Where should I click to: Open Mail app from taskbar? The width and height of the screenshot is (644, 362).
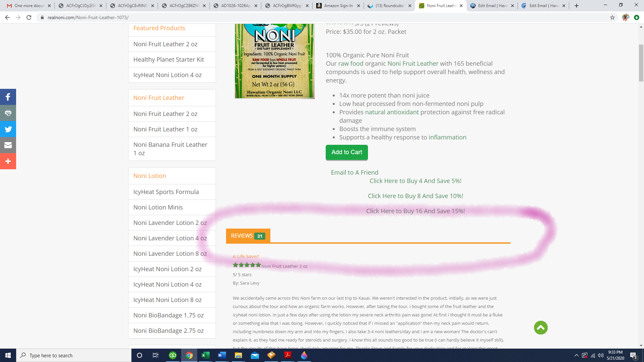[x=255, y=355]
